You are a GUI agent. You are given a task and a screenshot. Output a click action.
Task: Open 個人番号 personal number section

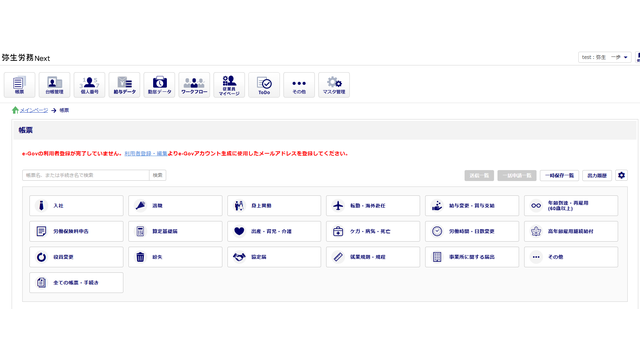(89, 85)
